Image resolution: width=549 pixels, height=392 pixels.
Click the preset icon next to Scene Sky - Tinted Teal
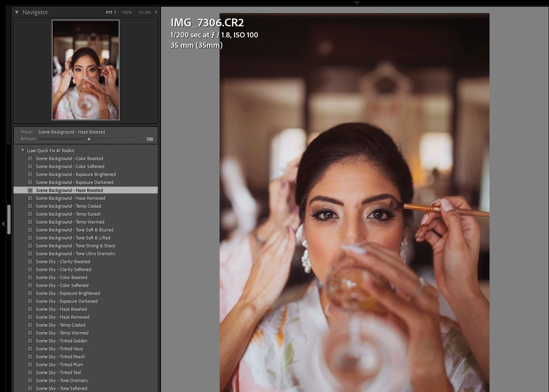(30, 373)
